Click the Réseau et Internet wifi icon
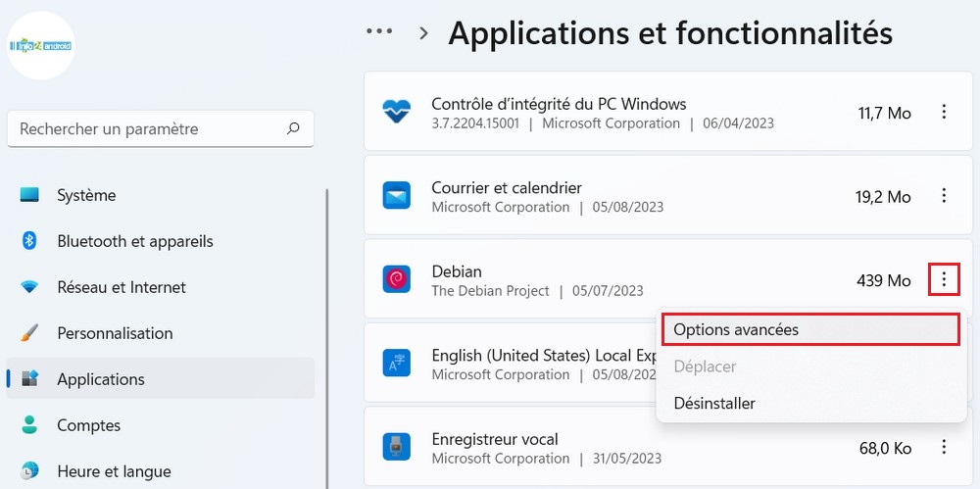980x489 pixels. [x=29, y=287]
